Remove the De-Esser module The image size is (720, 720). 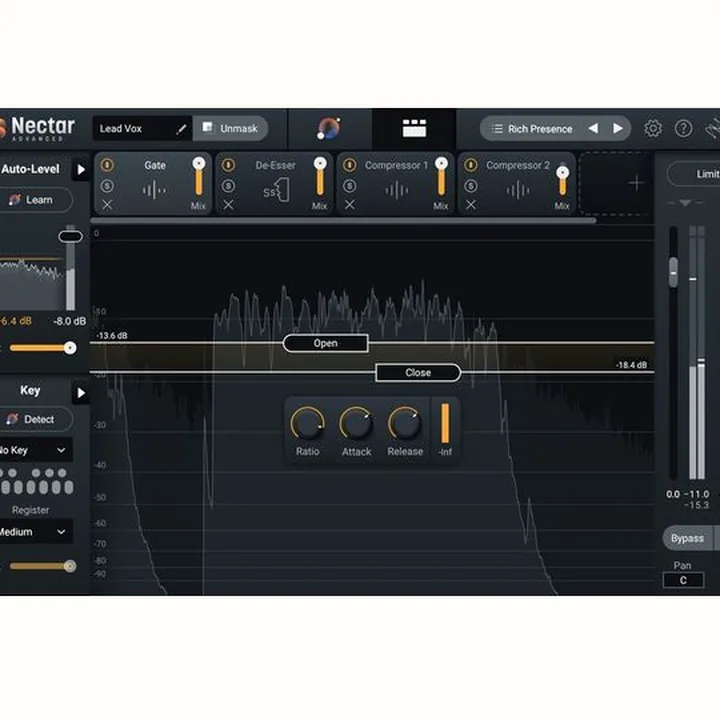point(228,205)
